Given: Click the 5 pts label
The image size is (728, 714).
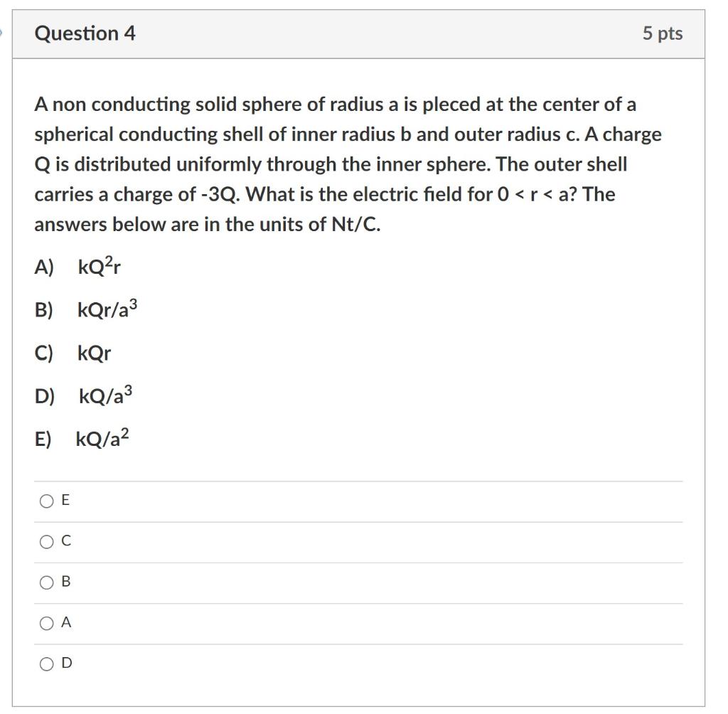Looking at the screenshot, I should tap(663, 33).
